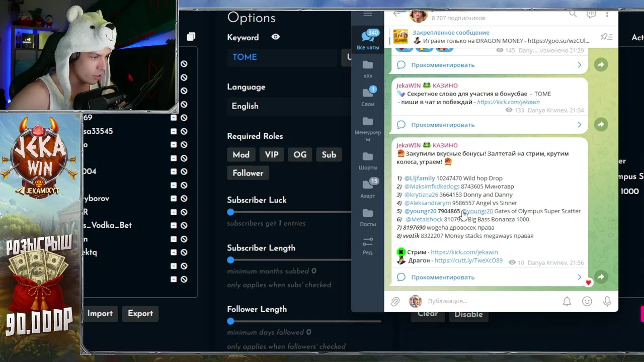
Task: Click the Import button
Action: pos(100,313)
